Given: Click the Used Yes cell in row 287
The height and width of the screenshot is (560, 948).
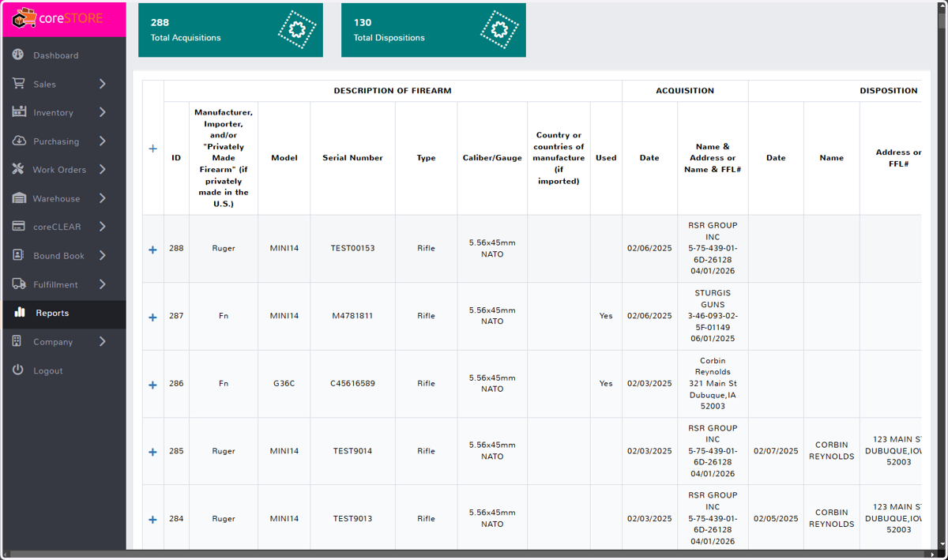Looking at the screenshot, I should [606, 316].
